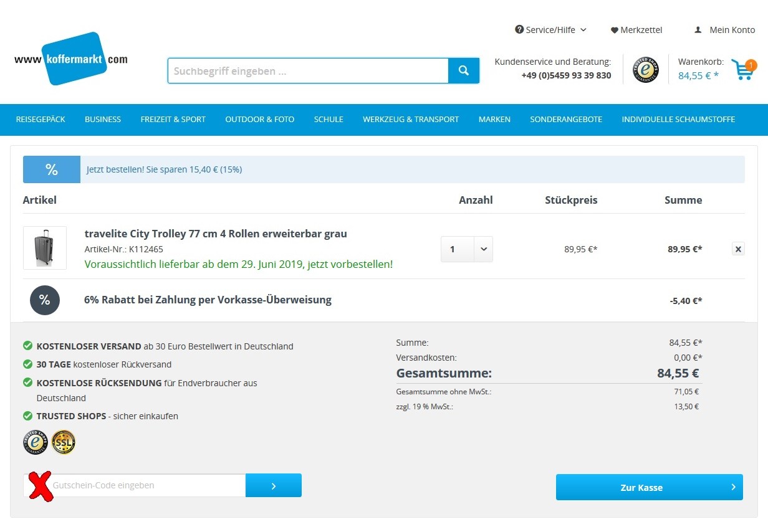
Task: Click the Artikel-Nr. K112465 text
Action: coord(124,249)
